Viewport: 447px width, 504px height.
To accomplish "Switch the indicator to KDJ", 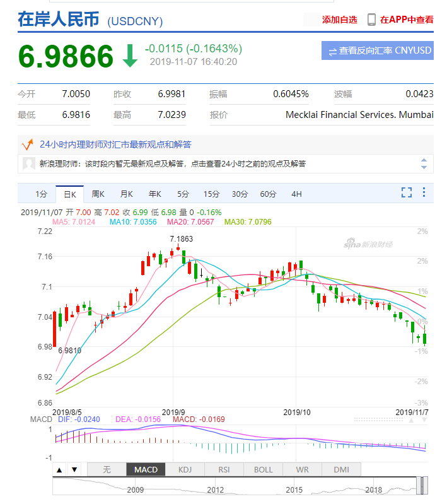I will (x=185, y=470).
